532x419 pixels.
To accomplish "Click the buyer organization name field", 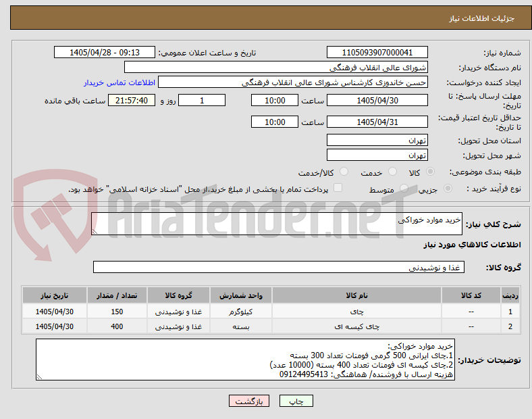I will click(x=276, y=67).
